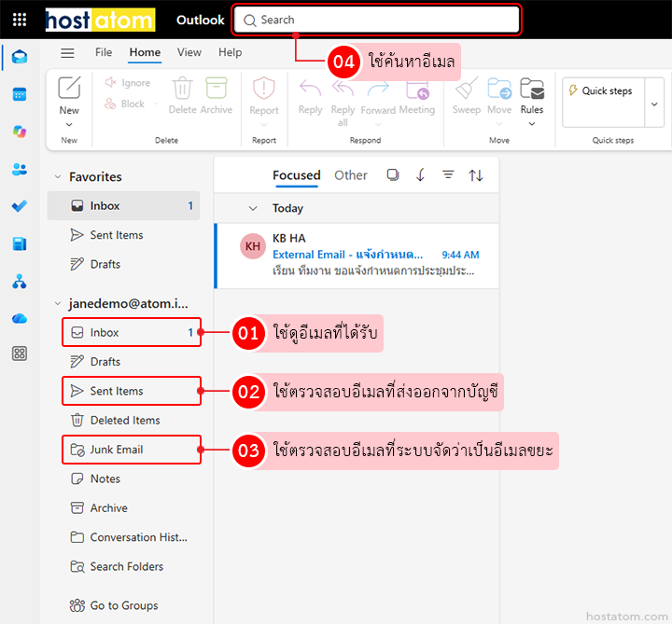The width and height of the screenshot is (672, 624).
Task: Open Inbox under Favorites
Action: coord(123,206)
